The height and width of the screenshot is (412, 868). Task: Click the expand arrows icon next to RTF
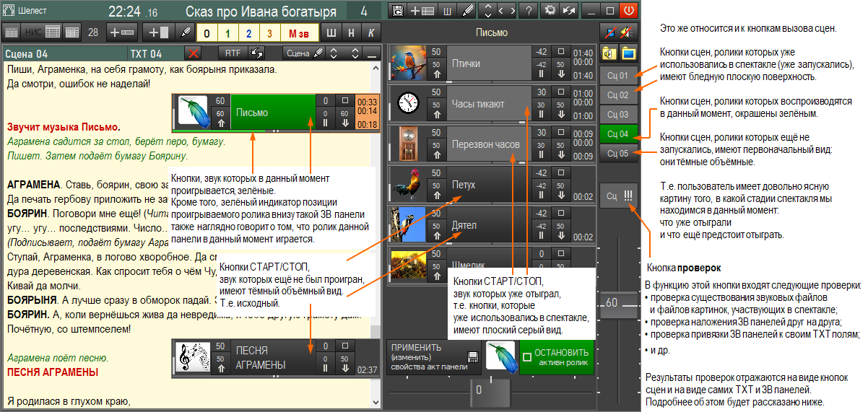(258, 53)
